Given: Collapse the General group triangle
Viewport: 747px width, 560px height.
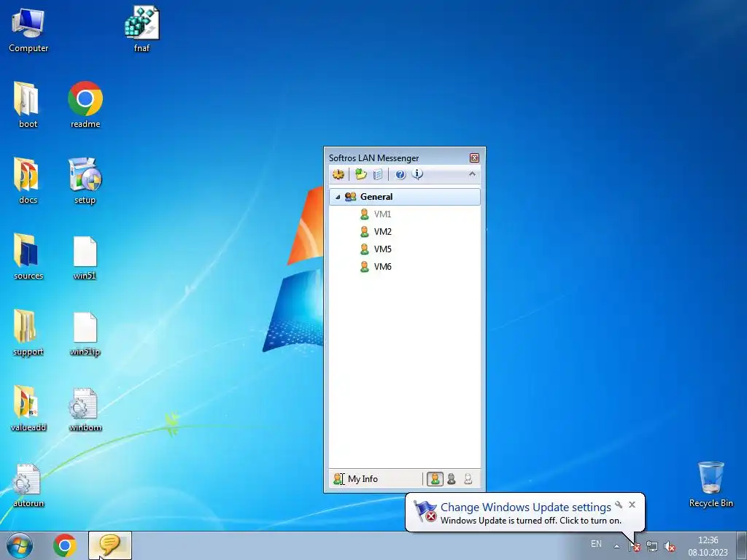Looking at the screenshot, I should (x=338, y=197).
